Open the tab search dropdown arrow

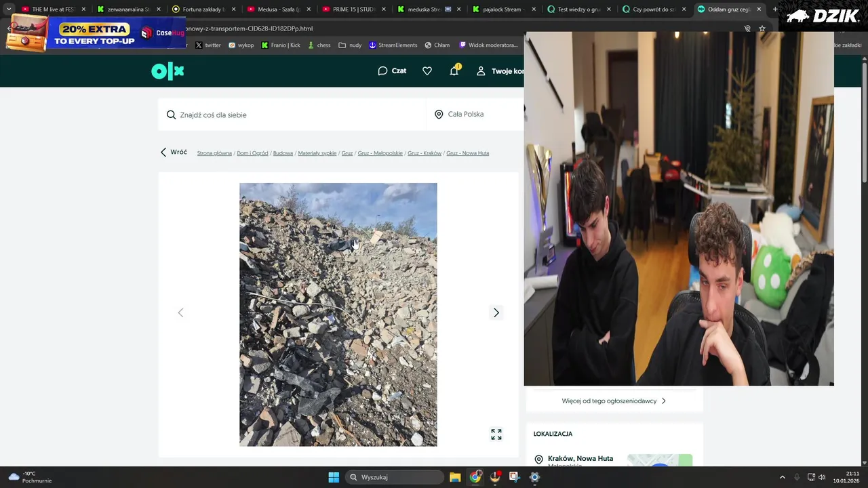tap(9, 9)
